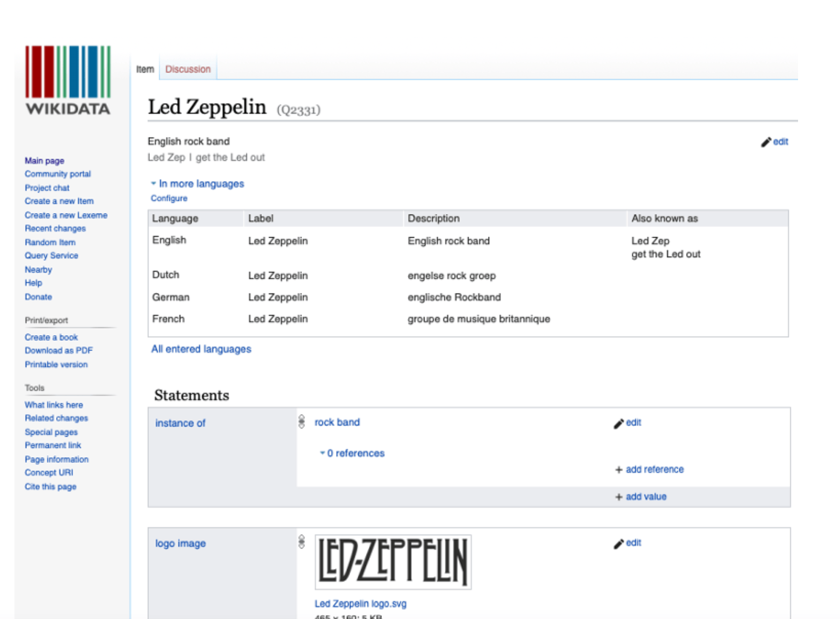Open the Led Zeppelin logo.svg file link
This screenshot has height=619, width=840.
pyautogui.click(x=360, y=604)
